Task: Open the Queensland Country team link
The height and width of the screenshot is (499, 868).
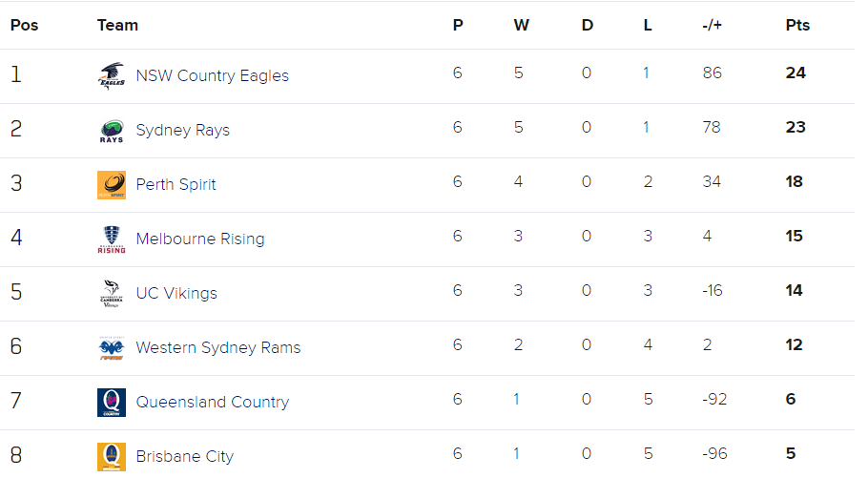Action: click(212, 402)
